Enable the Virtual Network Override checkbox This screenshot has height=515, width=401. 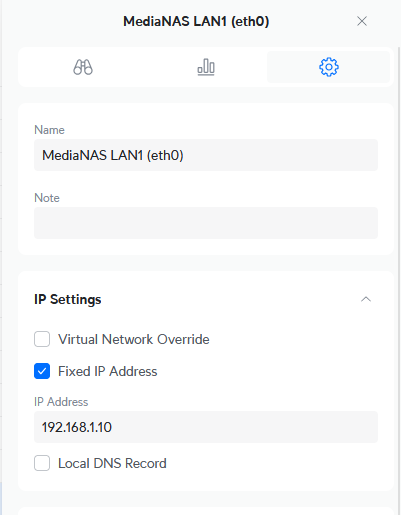[42, 339]
